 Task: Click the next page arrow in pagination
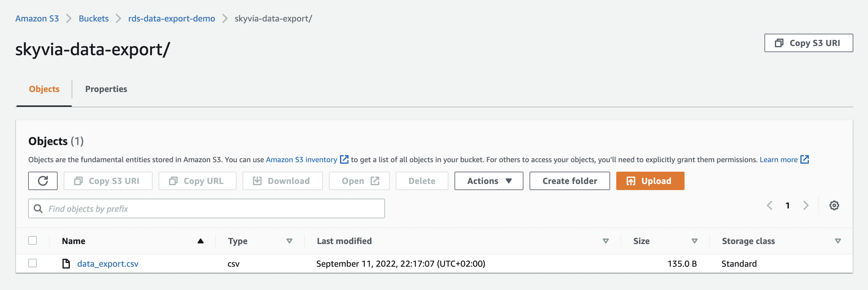[806, 205]
